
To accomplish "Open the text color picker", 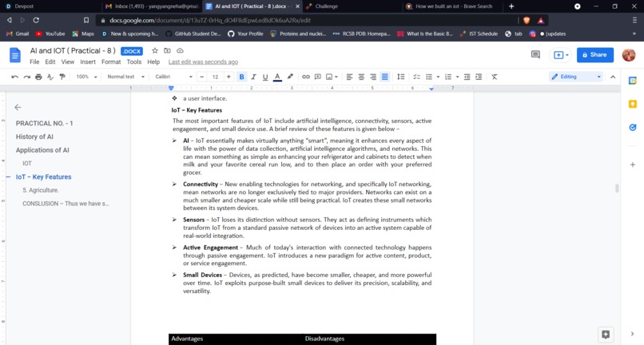I will tap(277, 77).
